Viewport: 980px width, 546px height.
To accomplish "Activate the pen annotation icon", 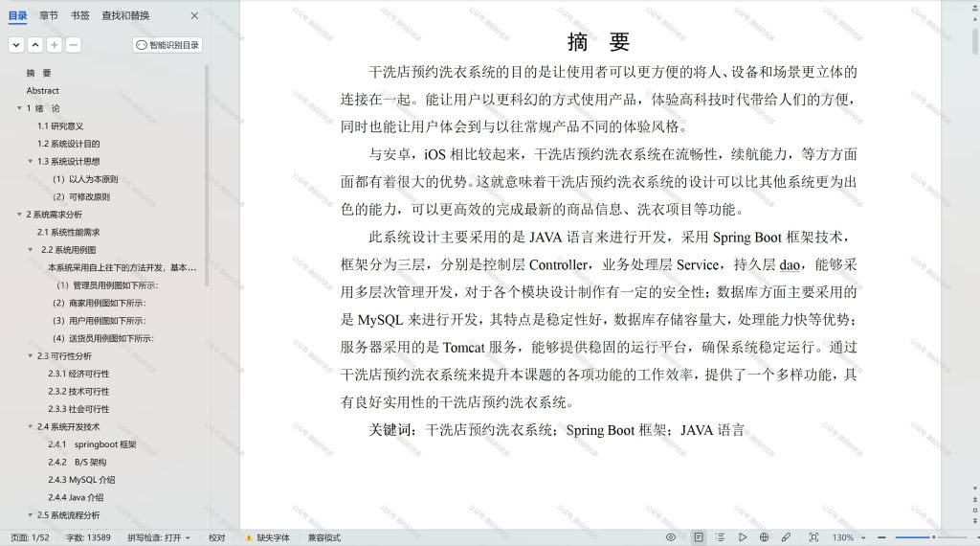I will tap(787, 537).
